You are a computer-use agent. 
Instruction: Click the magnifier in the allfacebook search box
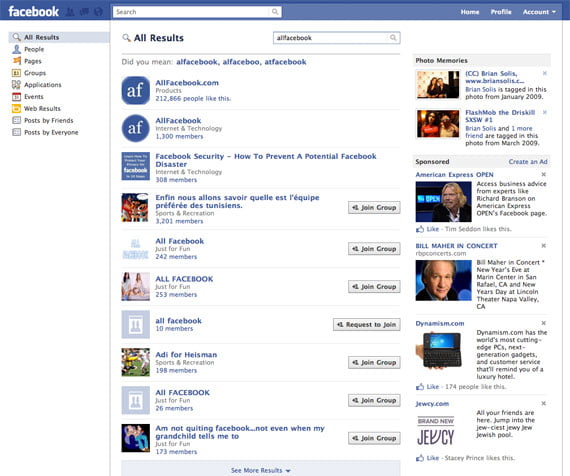pyautogui.click(x=393, y=38)
